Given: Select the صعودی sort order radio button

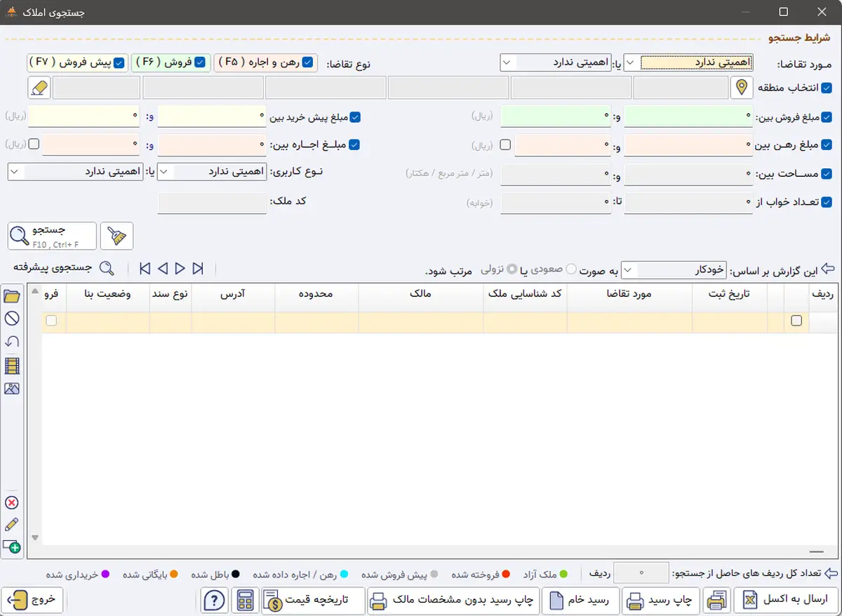Looking at the screenshot, I should (571, 269).
